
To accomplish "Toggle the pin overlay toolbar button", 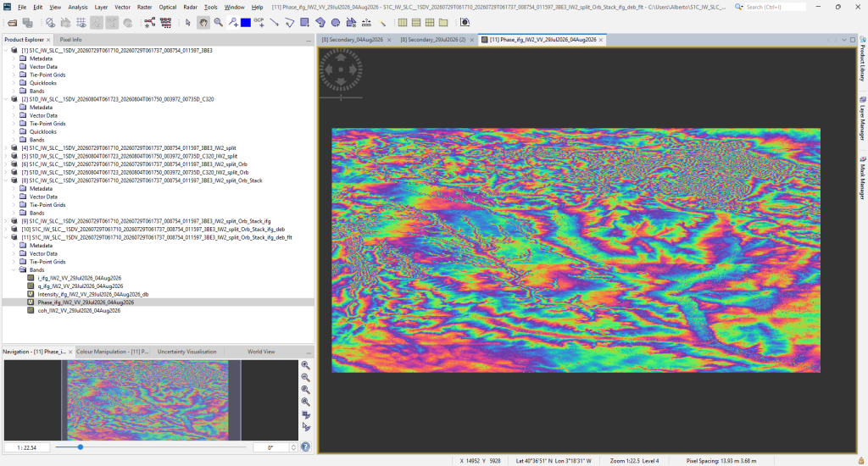I will tap(97, 23).
